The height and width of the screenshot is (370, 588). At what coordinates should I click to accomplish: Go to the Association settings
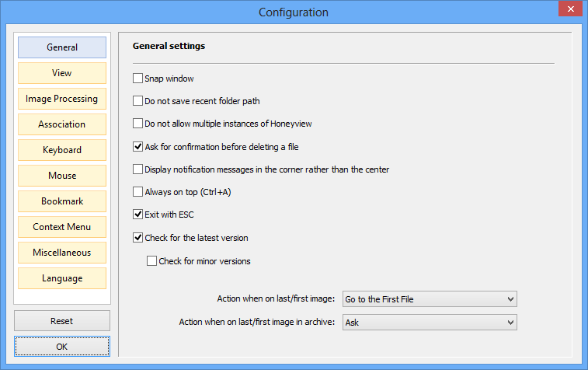62,124
